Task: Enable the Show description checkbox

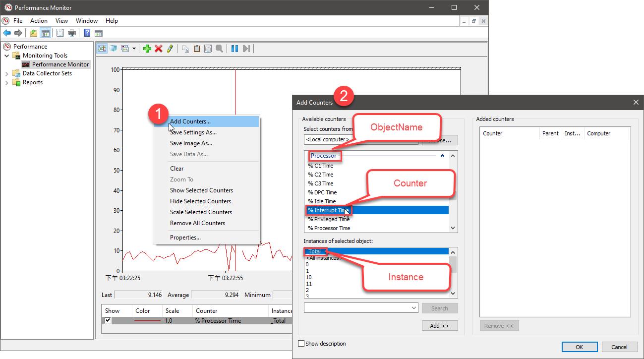Action: pos(301,344)
